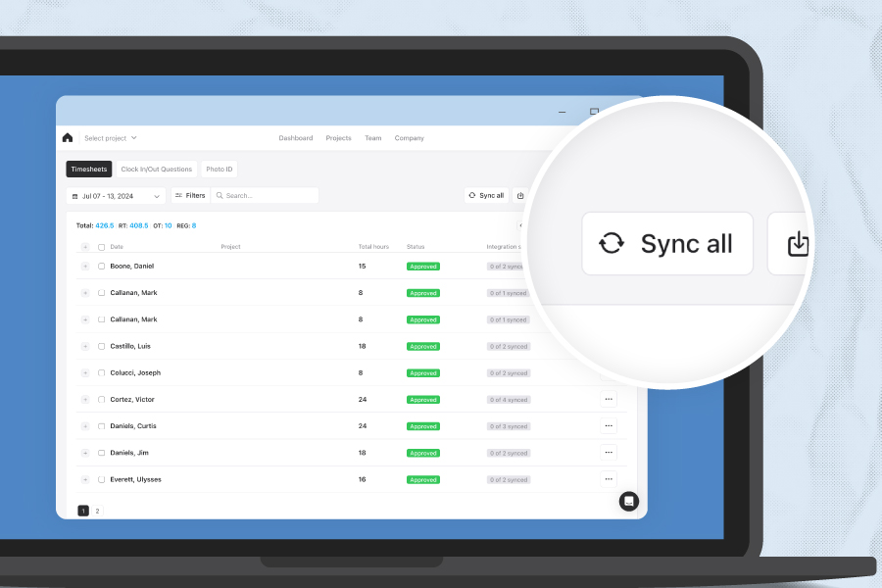Expand the Colucci, Joseph row with plus icon

pyautogui.click(x=85, y=373)
